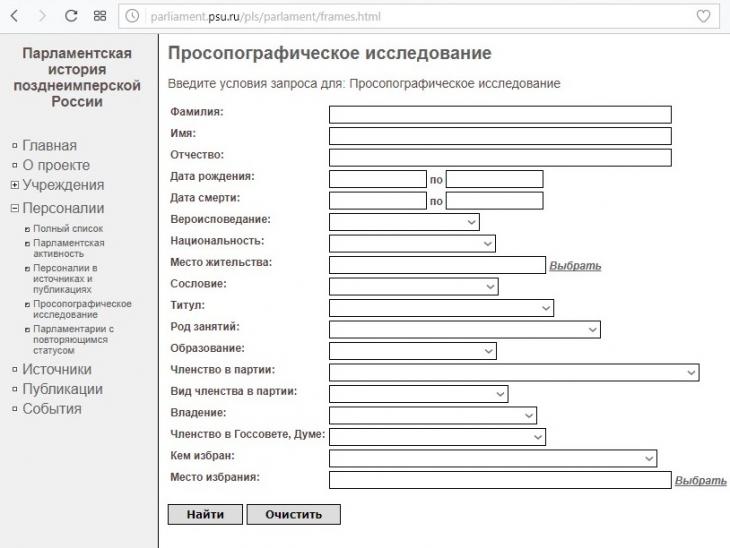Open the Род занятий dropdown
The height and width of the screenshot is (548, 730).
[465, 329]
